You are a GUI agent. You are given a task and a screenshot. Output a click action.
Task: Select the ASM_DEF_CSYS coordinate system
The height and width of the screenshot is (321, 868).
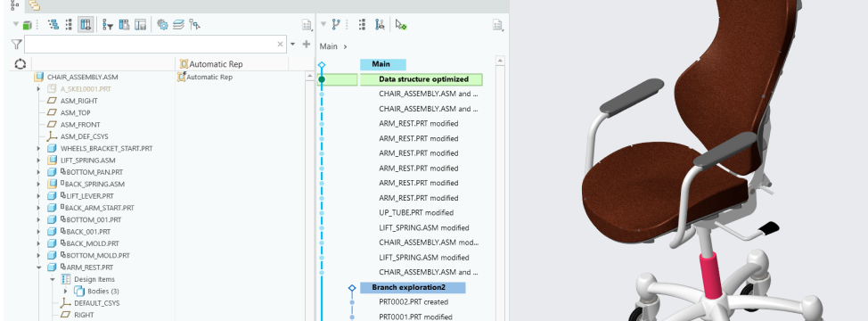click(84, 136)
